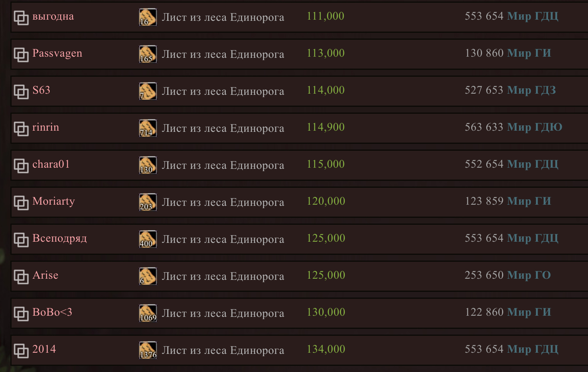
Task: Click the copy icon next to выгодна
Action: coord(21,18)
